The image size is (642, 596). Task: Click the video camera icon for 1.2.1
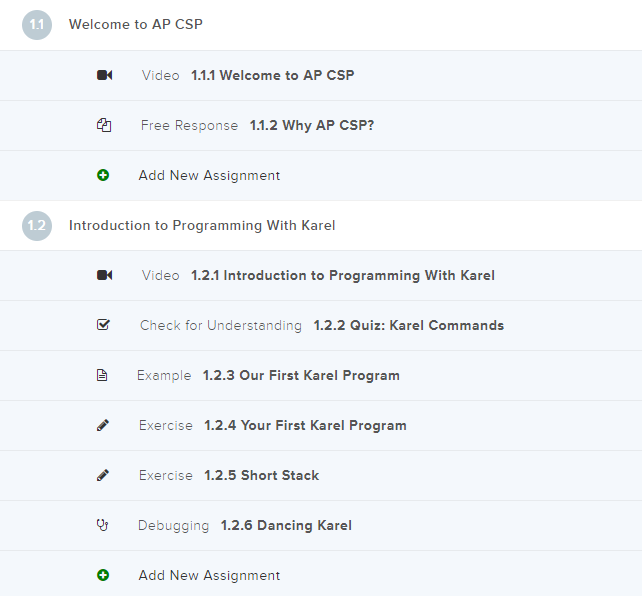coord(104,275)
